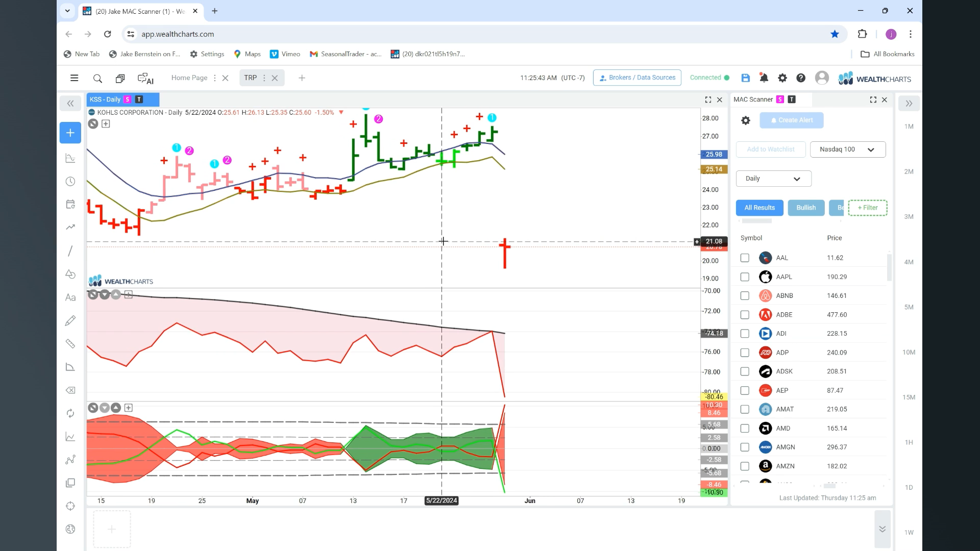Click the refresh rotate icon in sidebar
The width and height of the screenshot is (980, 551).
coord(70,413)
